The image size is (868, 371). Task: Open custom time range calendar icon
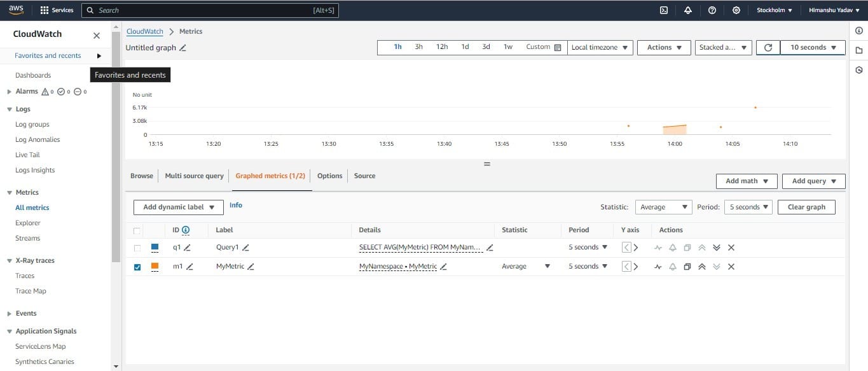(x=558, y=47)
